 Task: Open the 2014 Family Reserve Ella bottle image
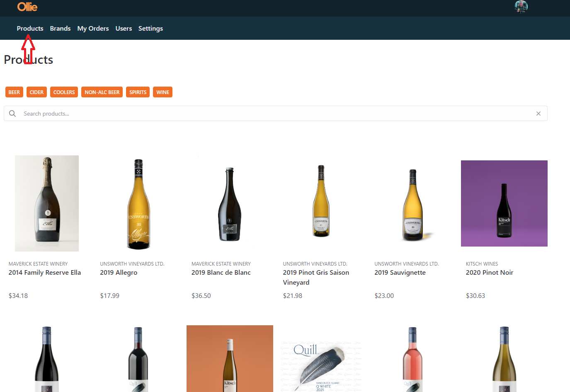(47, 203)
